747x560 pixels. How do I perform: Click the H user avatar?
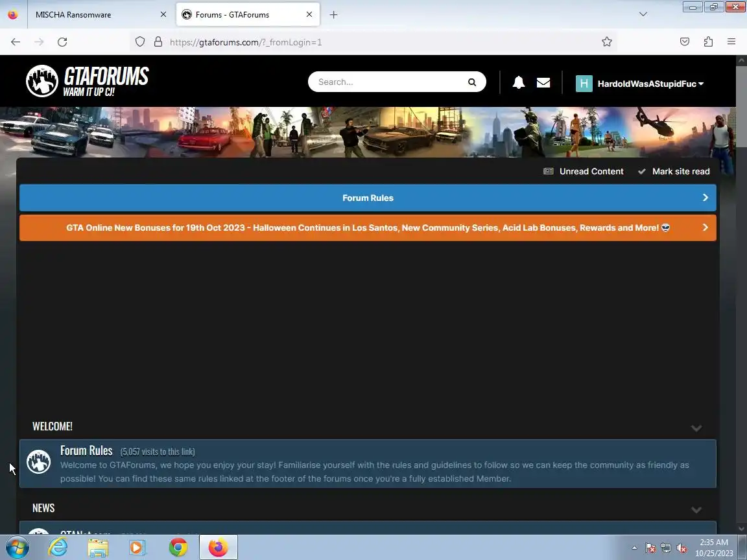click(584, 84)
